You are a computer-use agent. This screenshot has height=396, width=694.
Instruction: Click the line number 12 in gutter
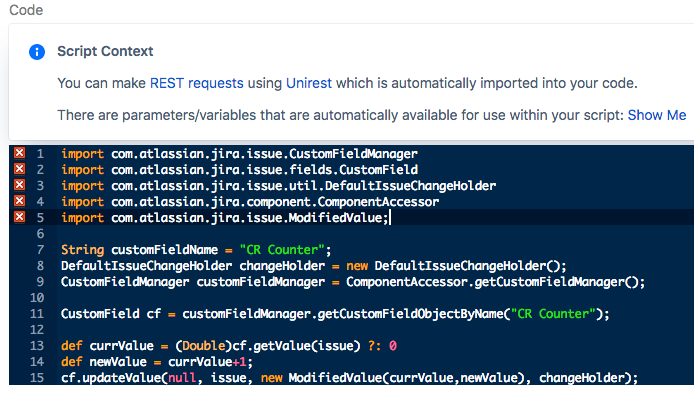[37, 330]
